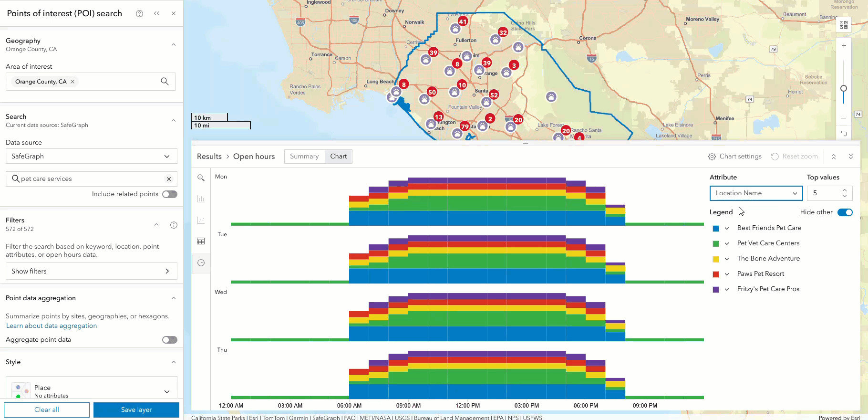This screenshot has height=420, width=868.
Task: Click the area of interest search magnifier
Action: pyautogui.click(x=165, y=82)
